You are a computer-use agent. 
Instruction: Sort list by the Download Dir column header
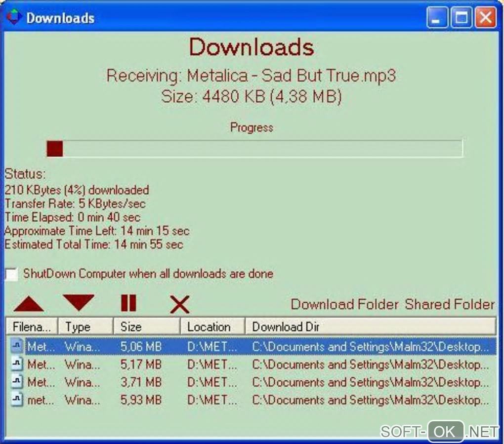(371, 327)
